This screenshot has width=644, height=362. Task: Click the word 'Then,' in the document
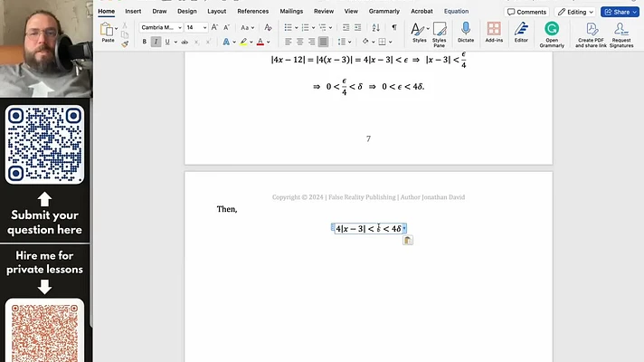[227, 209]
